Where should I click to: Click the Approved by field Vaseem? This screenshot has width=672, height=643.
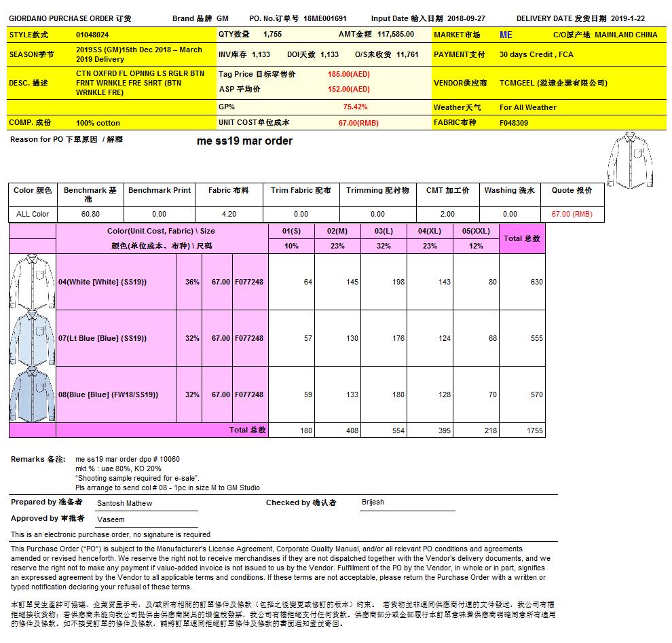(x=111, y=519)
